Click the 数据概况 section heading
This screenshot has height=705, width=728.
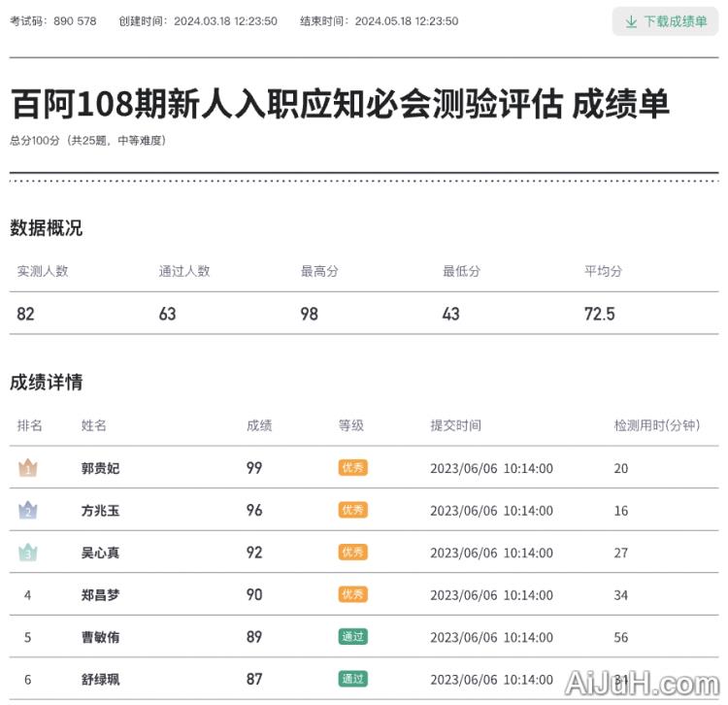click(x=46, y=228)
